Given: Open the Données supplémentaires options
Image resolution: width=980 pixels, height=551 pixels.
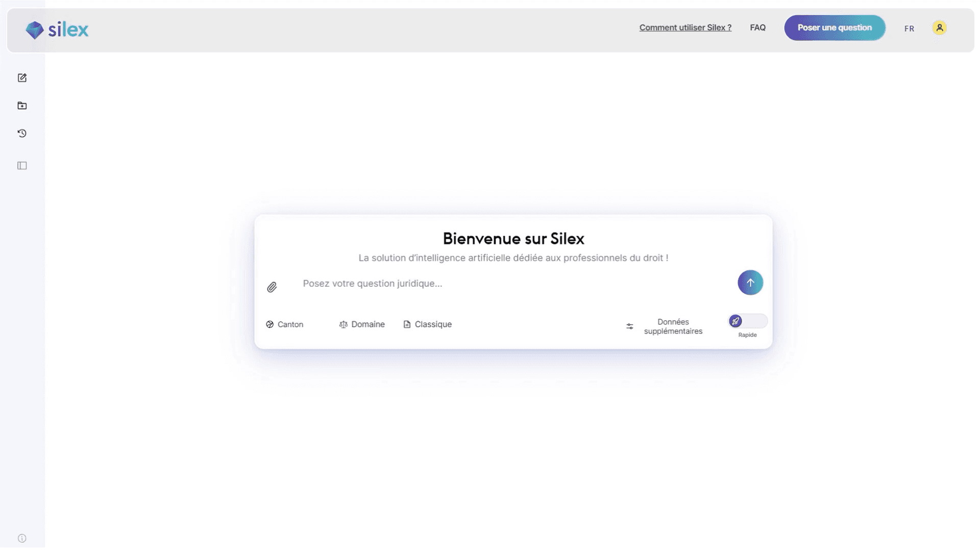Looking at the screenshot, I should tap(673, 327).
